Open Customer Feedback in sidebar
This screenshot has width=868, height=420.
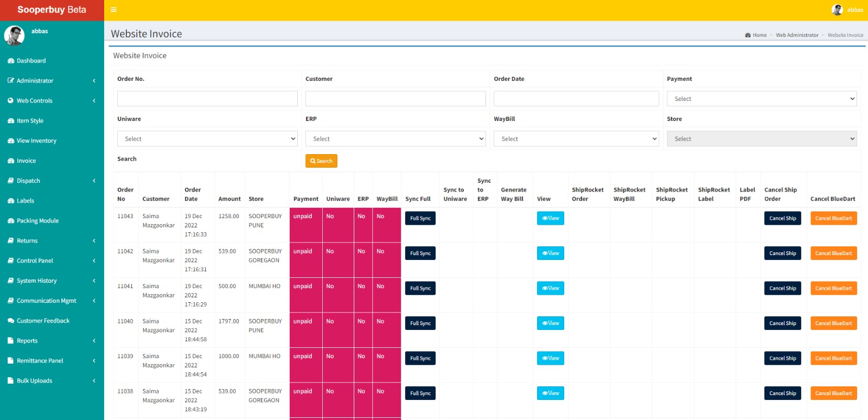pos(43,321)
